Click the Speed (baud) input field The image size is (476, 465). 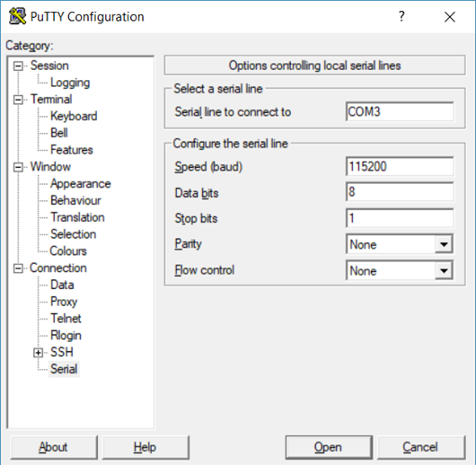tap(400, 167)
